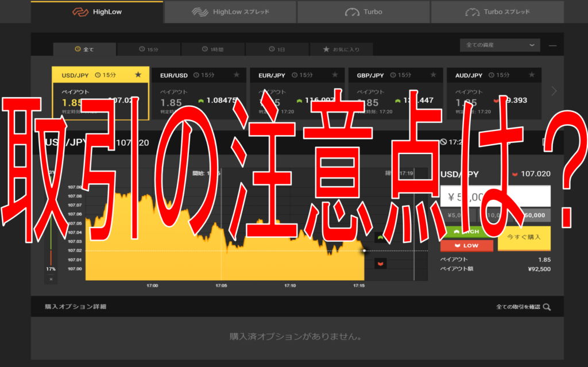Switch to the HighLow trading tab
Viewport: 588px width, 367px height.
pyautogui.click(x=97, y=12)
